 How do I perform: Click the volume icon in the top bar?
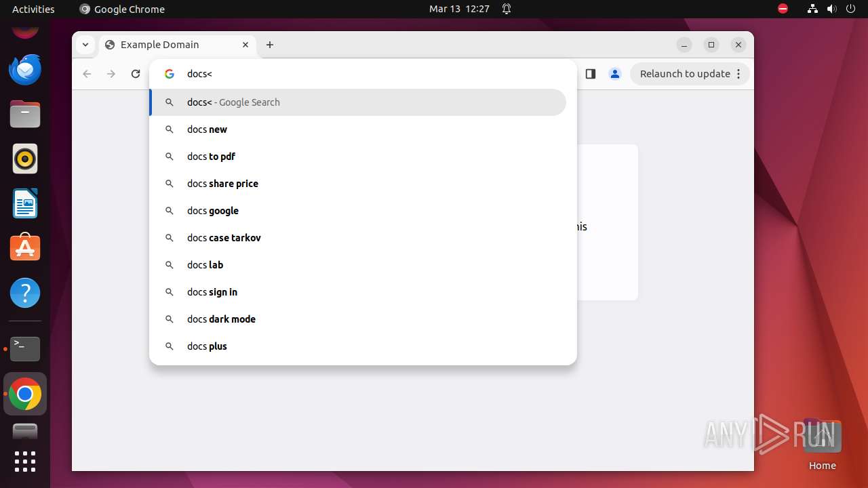click(x=831, y=9)
